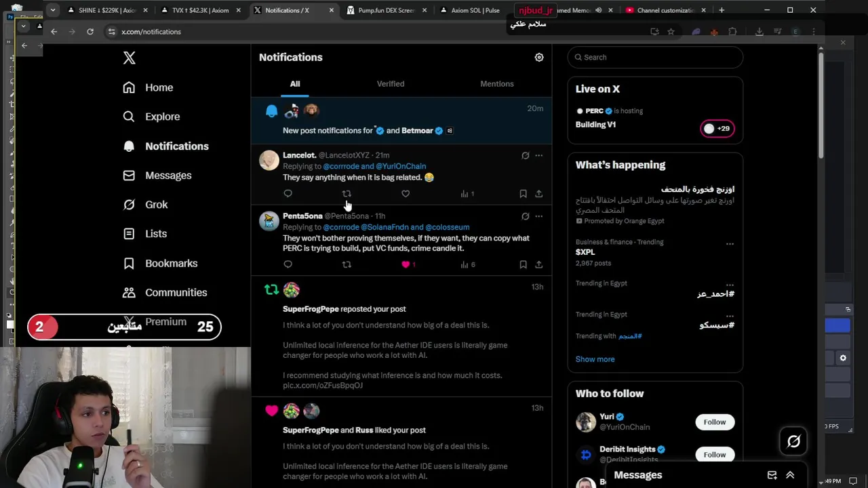
Task: Open more options on Penta5ona's post
Action: [x=539, y=216]
